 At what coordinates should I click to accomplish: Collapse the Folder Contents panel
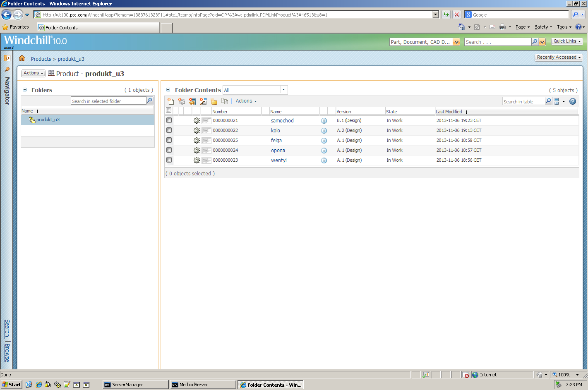pyautogui.click(x=168, y=90)
